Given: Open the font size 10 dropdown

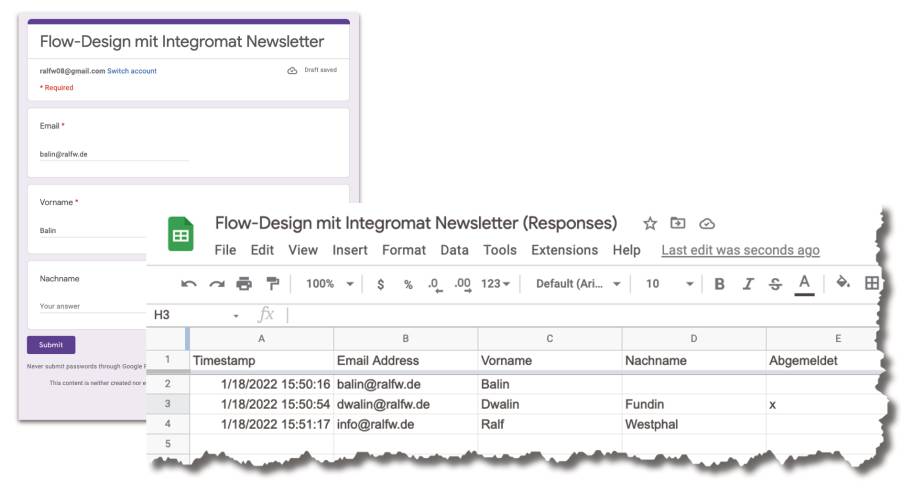Looking at the screenshot, I should 669,284.
